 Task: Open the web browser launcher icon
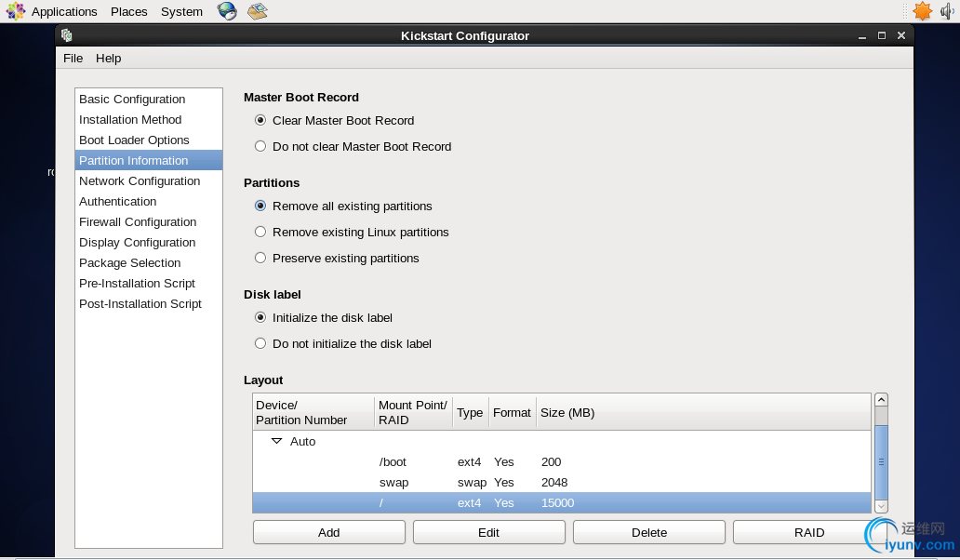click(227, 11)
